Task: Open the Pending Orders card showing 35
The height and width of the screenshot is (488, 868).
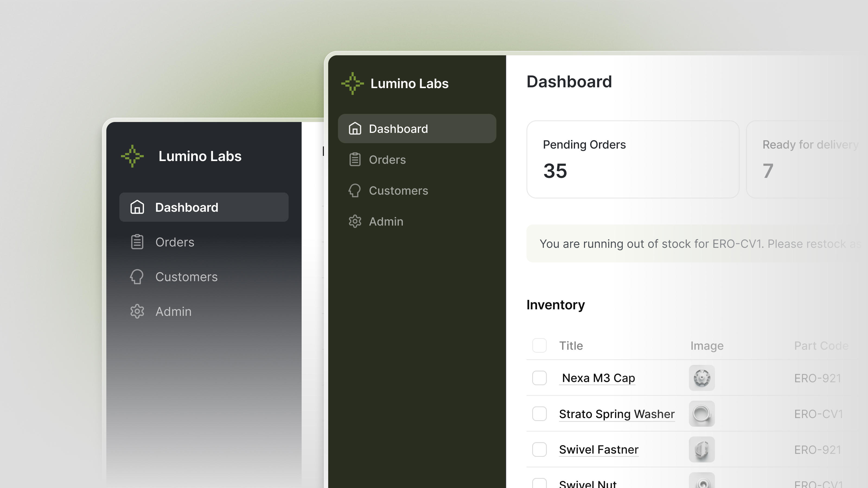Action: [633, 159]
